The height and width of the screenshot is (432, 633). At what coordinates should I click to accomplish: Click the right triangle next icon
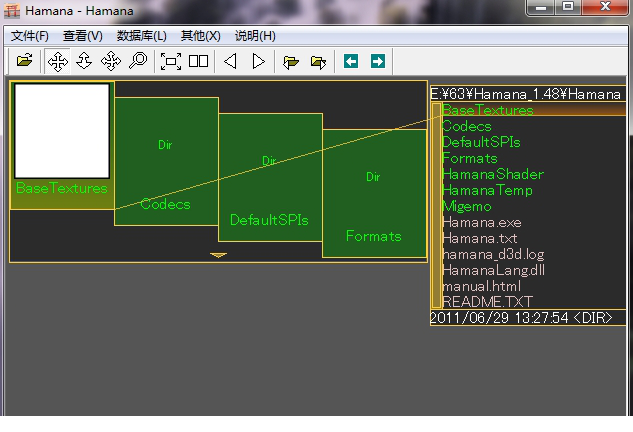click(258, 61)
